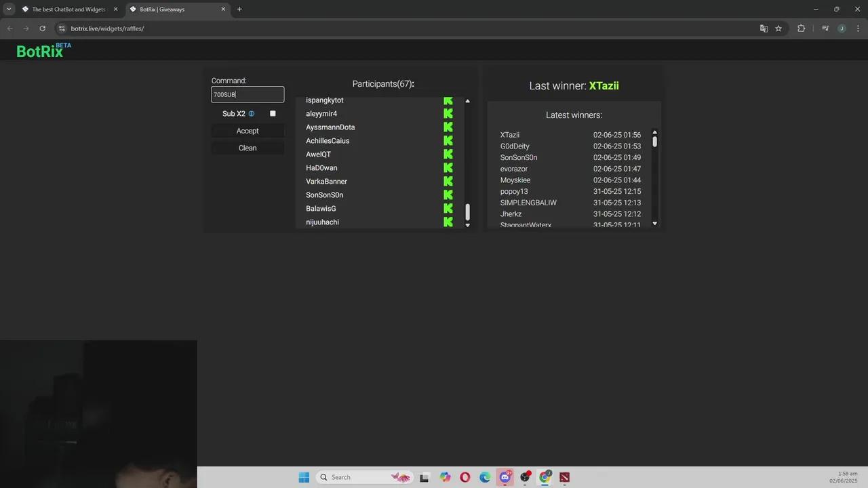
Task: Click the Kick icon next to VarkaBanner
Action: 448,182
